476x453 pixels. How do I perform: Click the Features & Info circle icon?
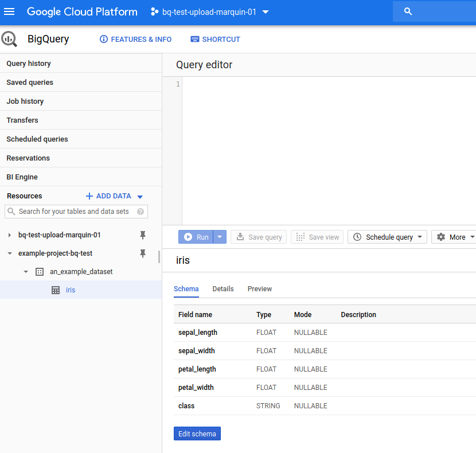pos(104,39)
